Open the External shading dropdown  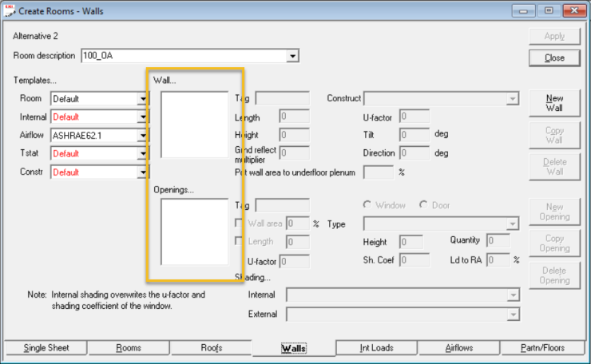pyautogui.click(x=513, y=315)
